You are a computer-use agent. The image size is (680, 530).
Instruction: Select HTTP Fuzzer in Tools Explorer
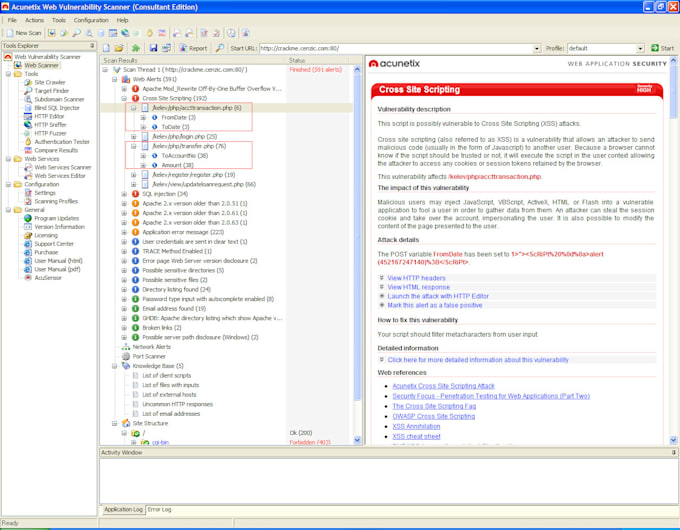point(50,133)
